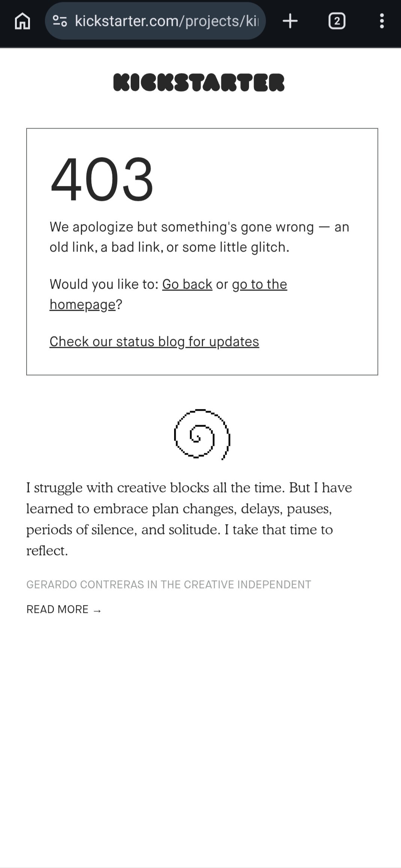Tap the browser home icon
The image size is (401, 868).
click(x=22, y=21)
